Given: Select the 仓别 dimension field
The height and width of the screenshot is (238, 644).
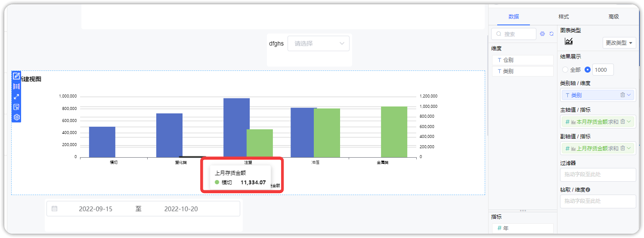Looking at the screenshot, I should 523,60.
